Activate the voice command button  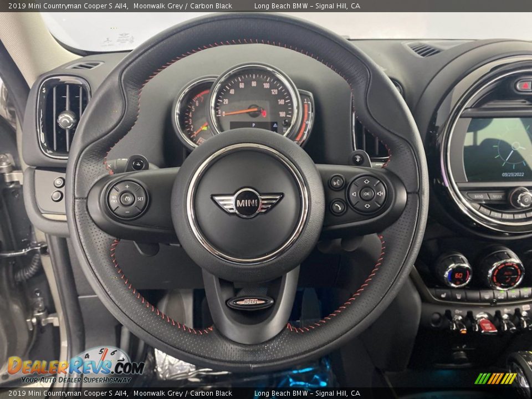(x=336, y=182)
